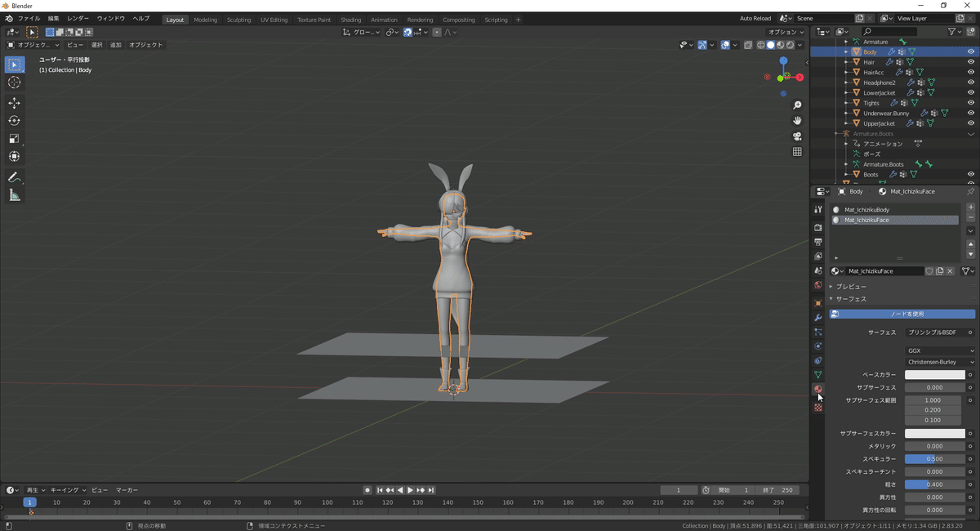Hide the Tights object in the outliner
Screen dimensions: 980x531
click(970, 102)
